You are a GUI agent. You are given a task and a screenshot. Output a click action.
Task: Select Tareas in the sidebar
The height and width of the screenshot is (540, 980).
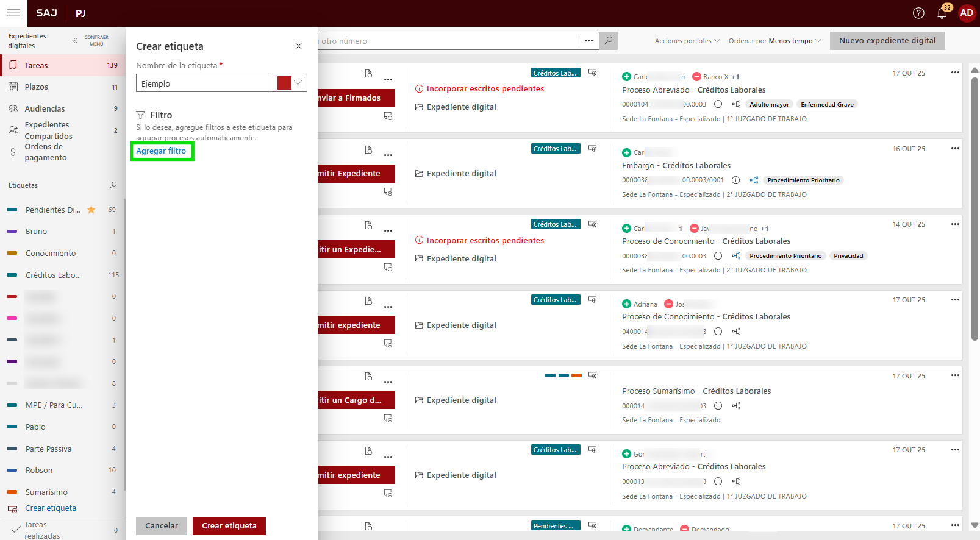36,65
